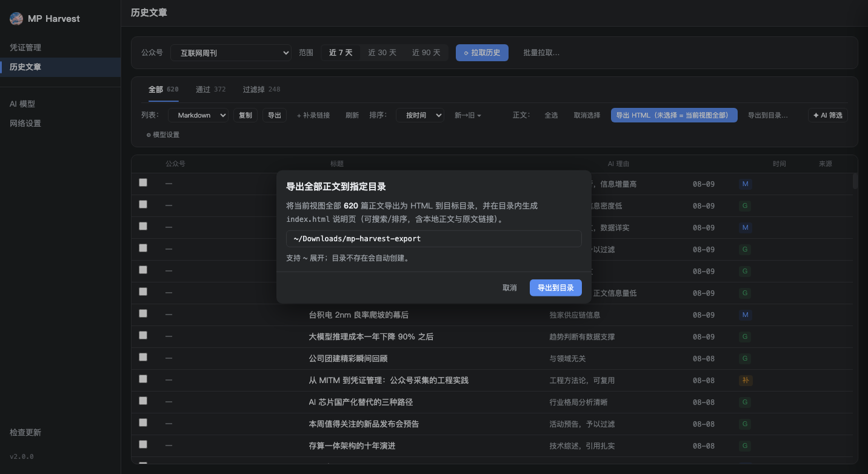Click the ✦ AI 筛选 button
Screen dimensions: 868x474
coord(828,115)
